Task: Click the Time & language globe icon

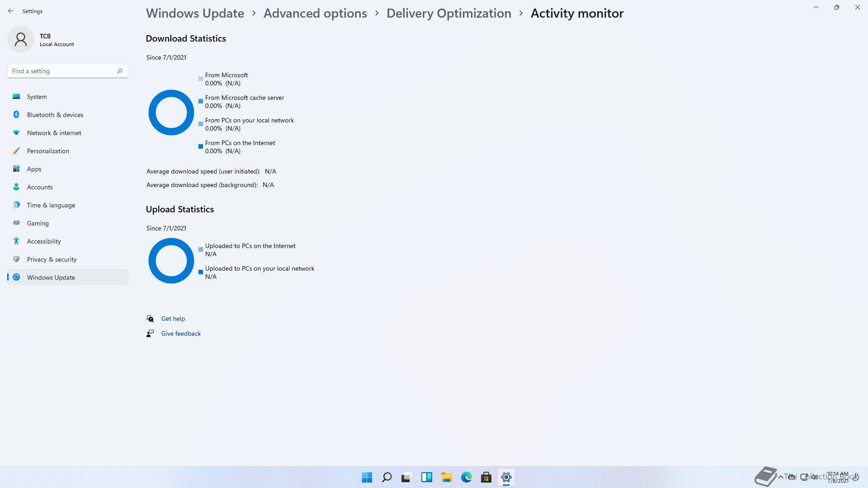Action: pos(16,205)
